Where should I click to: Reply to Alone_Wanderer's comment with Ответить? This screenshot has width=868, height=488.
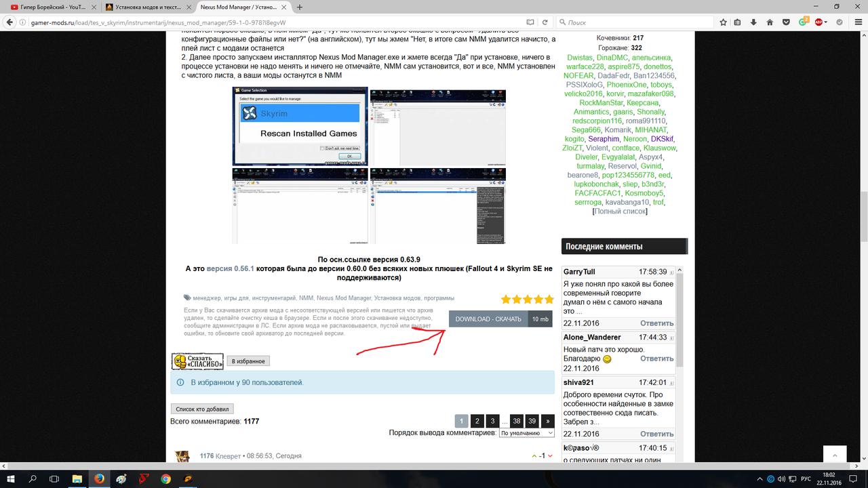[x=656, y=359]
